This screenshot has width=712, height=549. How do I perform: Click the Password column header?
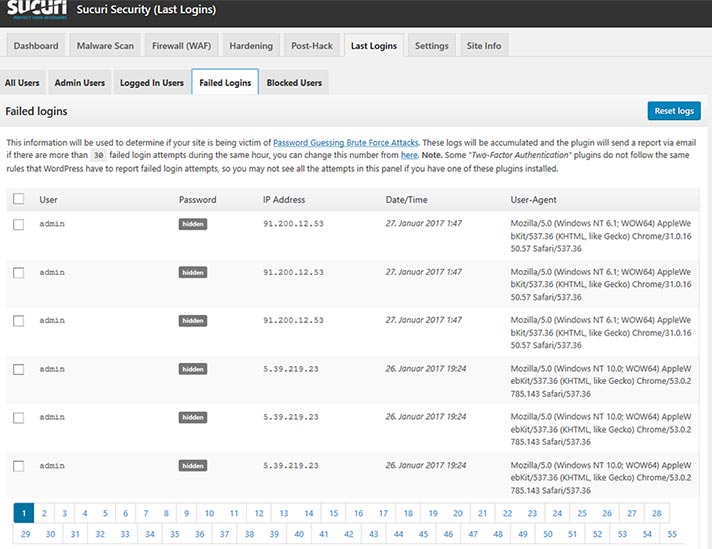[197, 200]
